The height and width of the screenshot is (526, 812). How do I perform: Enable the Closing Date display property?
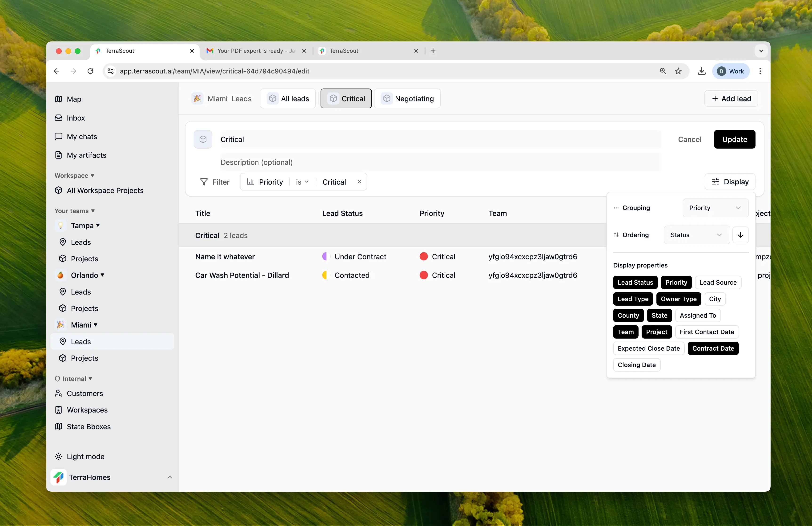(x=636, y=365)
